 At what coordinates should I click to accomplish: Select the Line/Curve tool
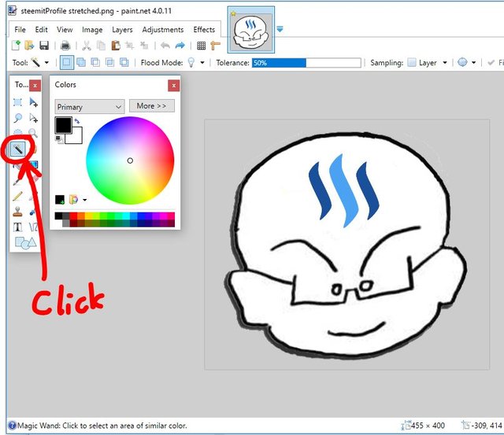coord(33,227)
